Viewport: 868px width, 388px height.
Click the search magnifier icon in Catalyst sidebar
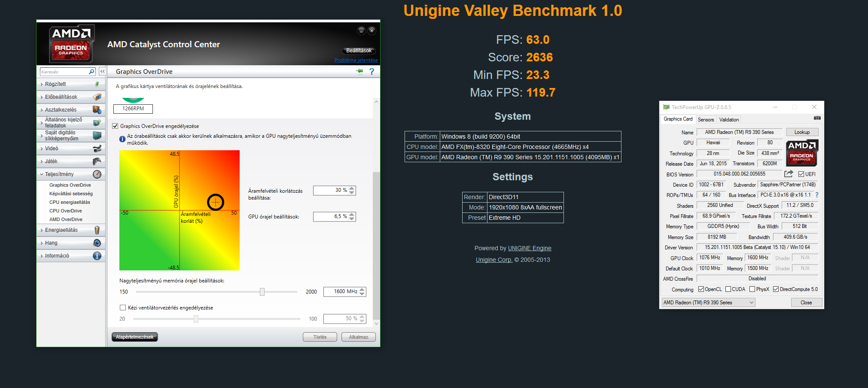coord(91,72)
